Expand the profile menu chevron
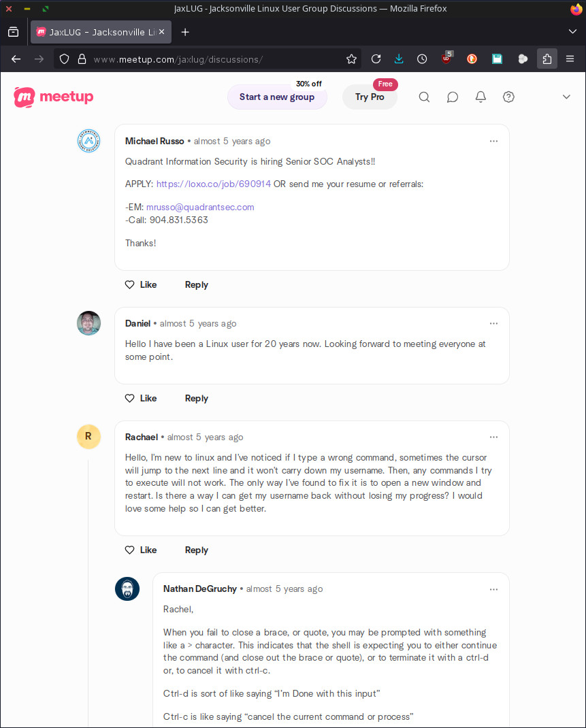Image resolution: width=586 pixels, height=728 pixels. pyautogui.click(x=566, y=97)
